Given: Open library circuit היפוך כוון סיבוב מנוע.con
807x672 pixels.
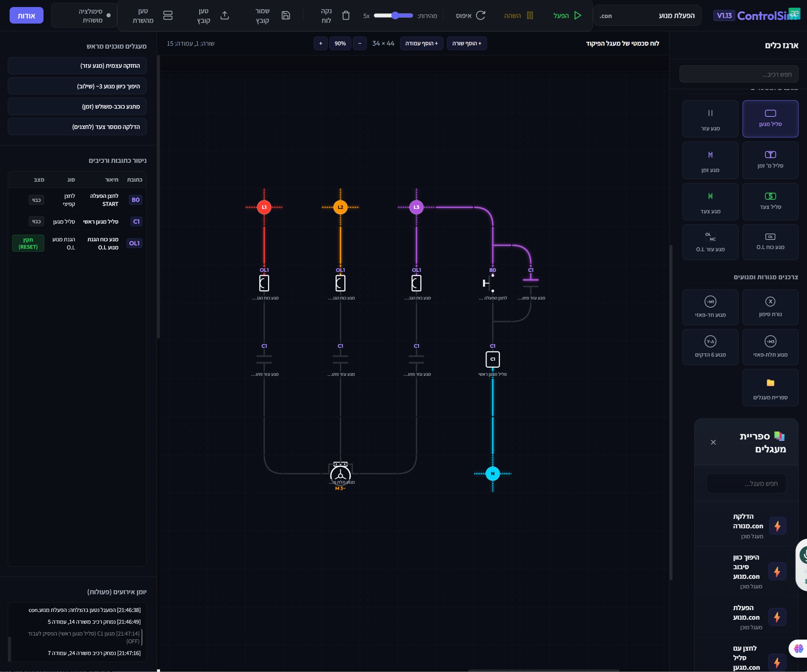Looking at the screenshot, I should [x=746, y=571].
